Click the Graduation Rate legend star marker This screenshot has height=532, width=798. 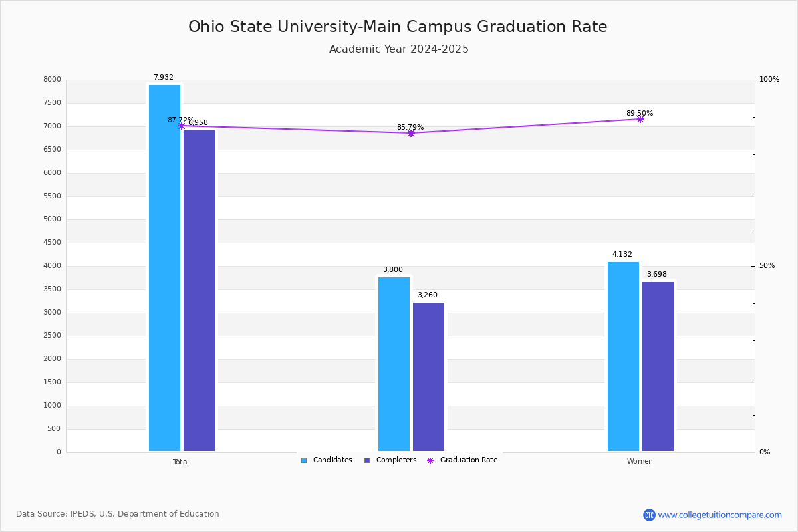coord(430,460)
